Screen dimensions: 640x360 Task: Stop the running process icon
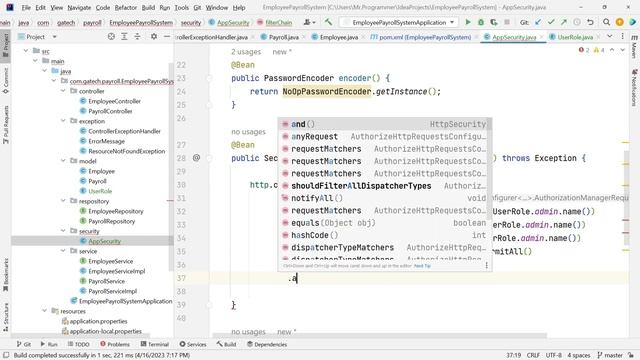click(x=507, y=22)
